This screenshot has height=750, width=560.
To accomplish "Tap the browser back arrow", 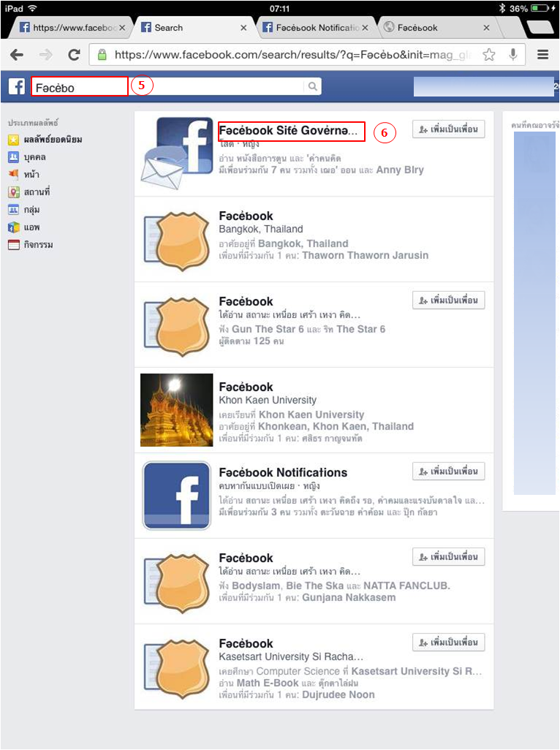I will pos(17,55).
